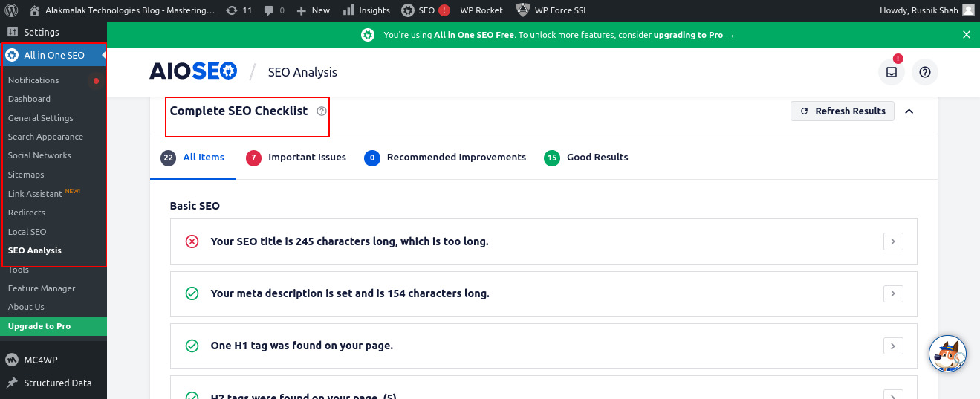Click the upgrading to Pro link

point(688,35)
